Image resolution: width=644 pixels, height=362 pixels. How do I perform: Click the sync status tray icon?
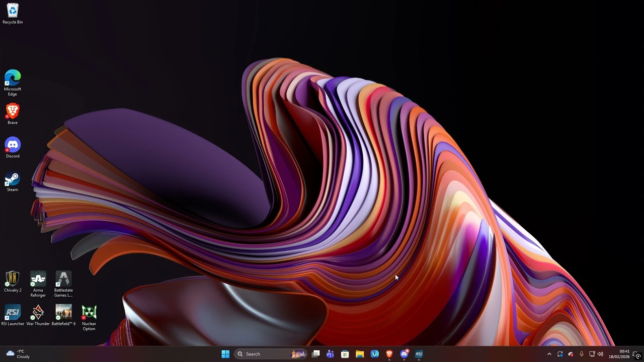click(560, 354)
